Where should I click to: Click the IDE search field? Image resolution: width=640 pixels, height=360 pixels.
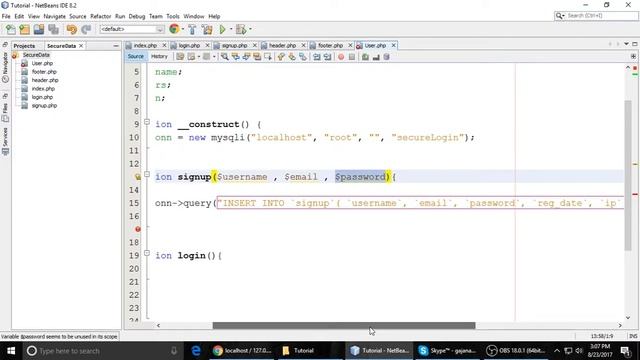coord(596,16)
